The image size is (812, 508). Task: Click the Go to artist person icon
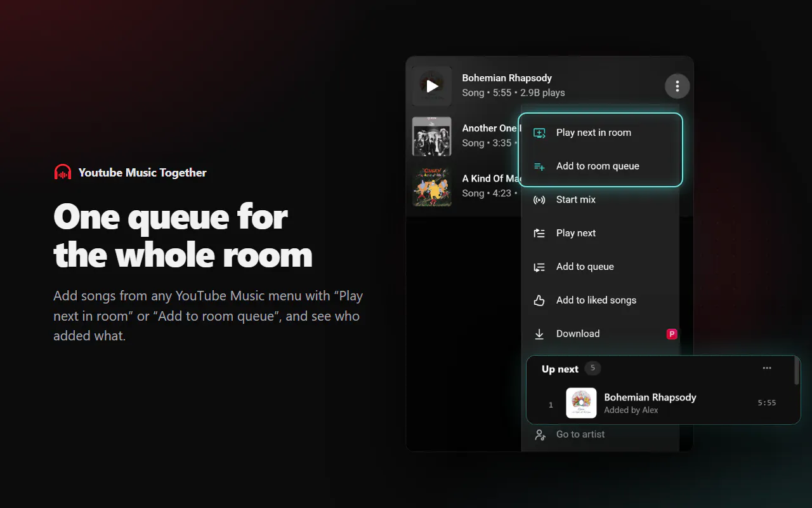pos(540,434)
